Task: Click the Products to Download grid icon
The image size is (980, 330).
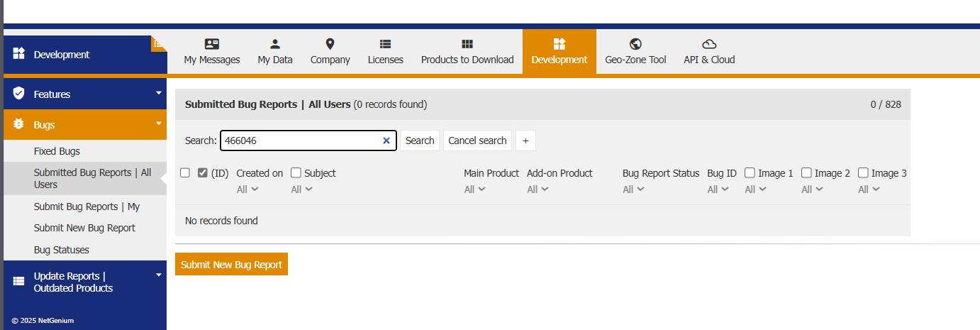Action: [x=467, y=44]
